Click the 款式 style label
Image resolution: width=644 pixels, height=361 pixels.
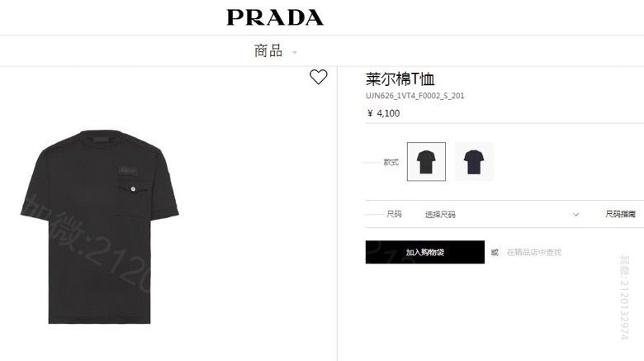click(391, 162)
